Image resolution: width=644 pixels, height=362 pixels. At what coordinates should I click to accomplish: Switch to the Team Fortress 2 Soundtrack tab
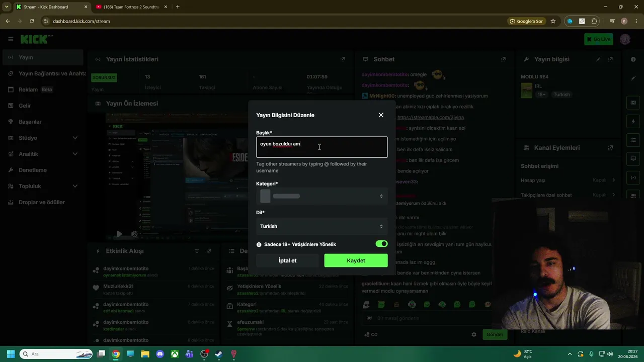131,7
